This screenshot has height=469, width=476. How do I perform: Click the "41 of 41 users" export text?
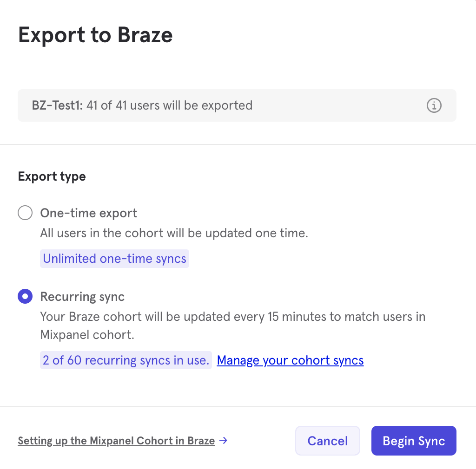[x=169, y=105]
